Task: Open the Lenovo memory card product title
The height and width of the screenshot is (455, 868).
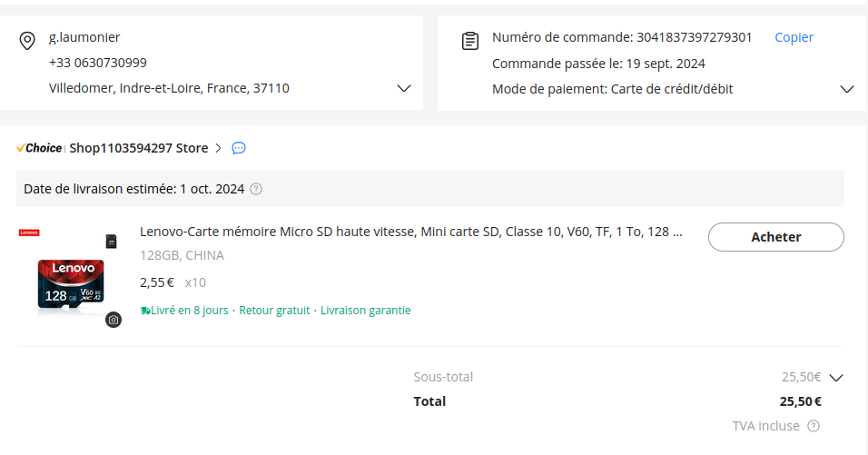Action: (410, 232)
